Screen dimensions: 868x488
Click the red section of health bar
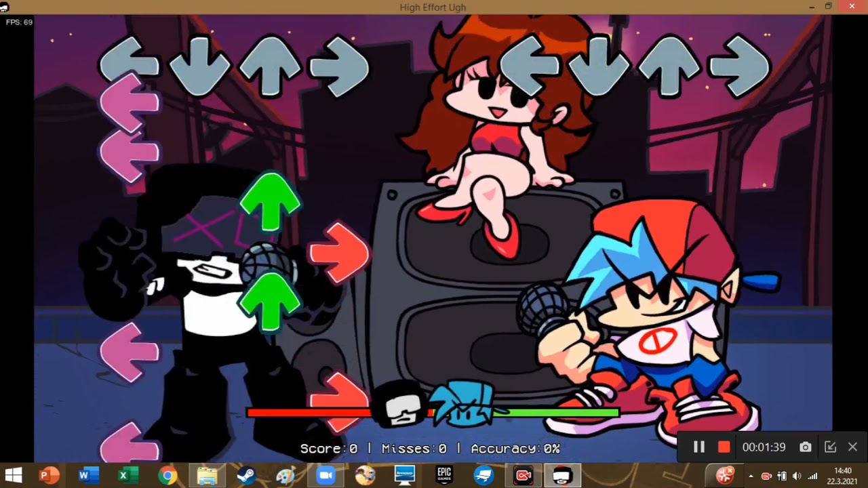pos(309,411)
